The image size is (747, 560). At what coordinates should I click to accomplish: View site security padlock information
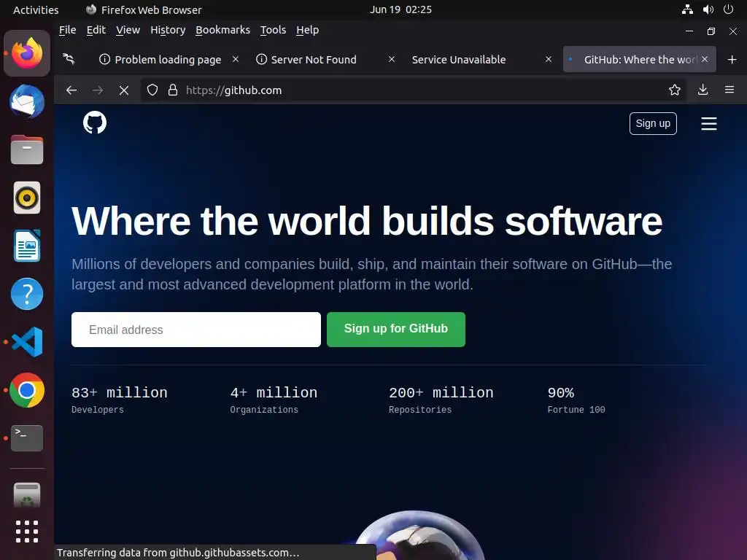(173, 90)
